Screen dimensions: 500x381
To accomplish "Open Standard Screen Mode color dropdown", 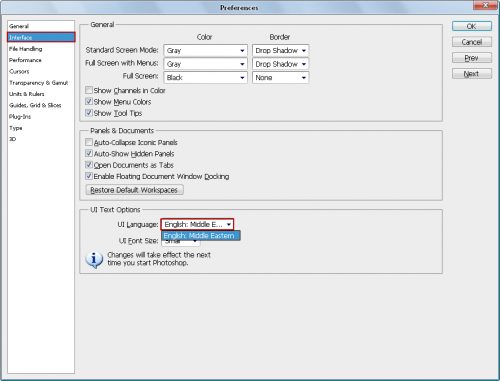I will (x=205, y=51).
